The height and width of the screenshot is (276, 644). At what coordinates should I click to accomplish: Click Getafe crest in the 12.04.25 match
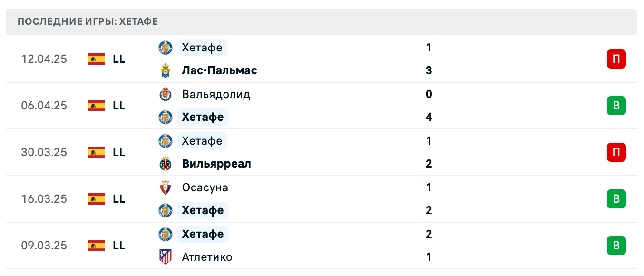coord(165,48)
